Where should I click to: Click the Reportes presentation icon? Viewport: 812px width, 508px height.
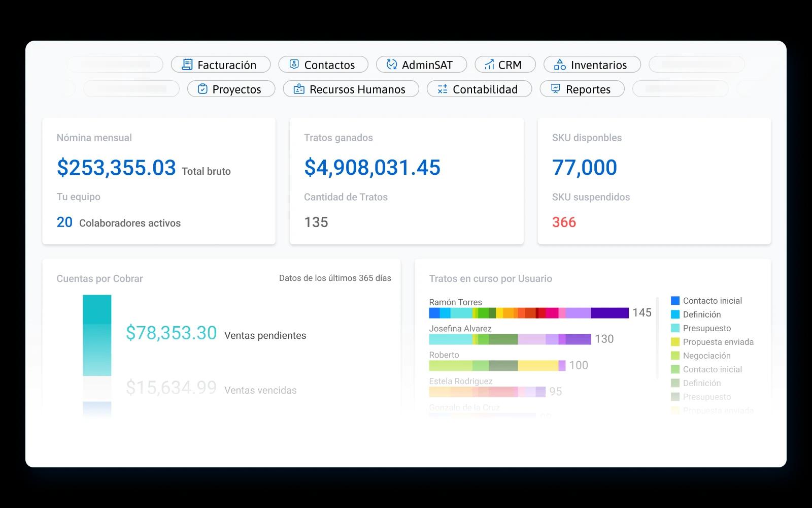(x=556, y=89)
